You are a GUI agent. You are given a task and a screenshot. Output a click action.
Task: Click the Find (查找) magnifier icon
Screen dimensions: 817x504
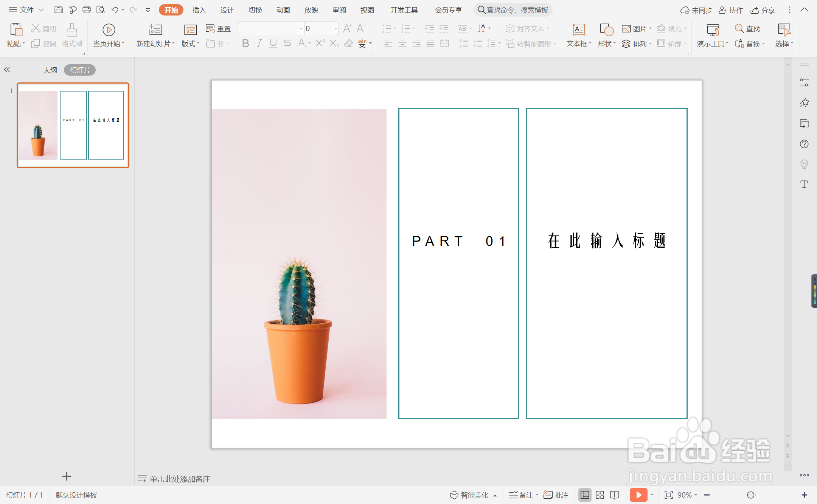739,28
